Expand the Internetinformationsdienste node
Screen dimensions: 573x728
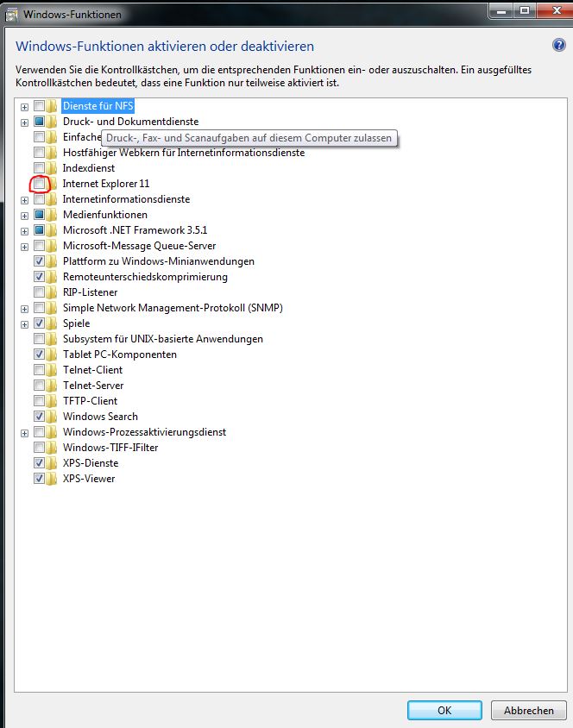pos(25,200)
